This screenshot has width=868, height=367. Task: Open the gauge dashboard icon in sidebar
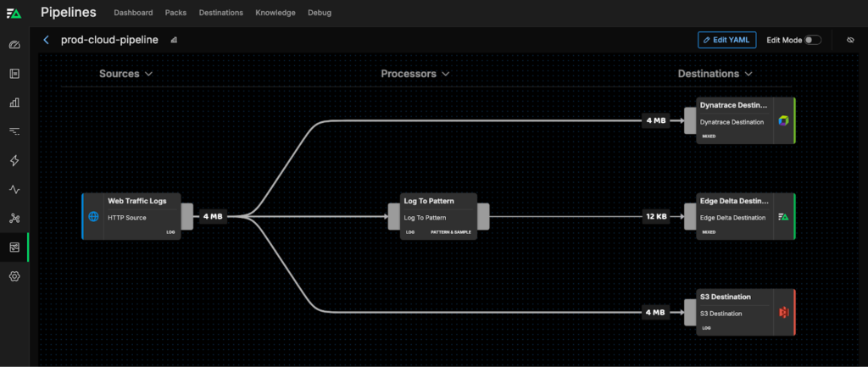pyautogui.click(x=14, y=45)
